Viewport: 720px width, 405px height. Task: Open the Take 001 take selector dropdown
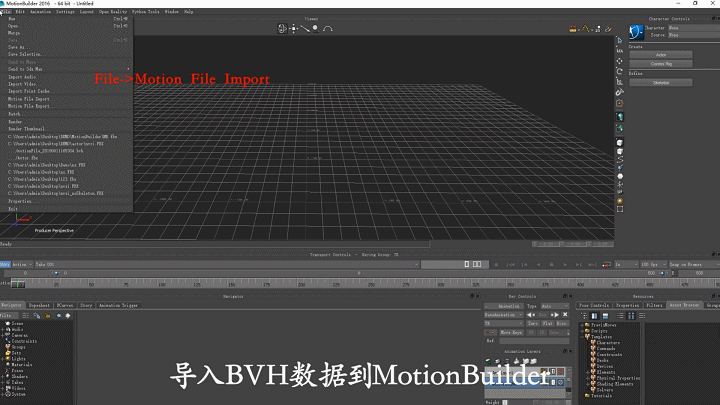227,264
